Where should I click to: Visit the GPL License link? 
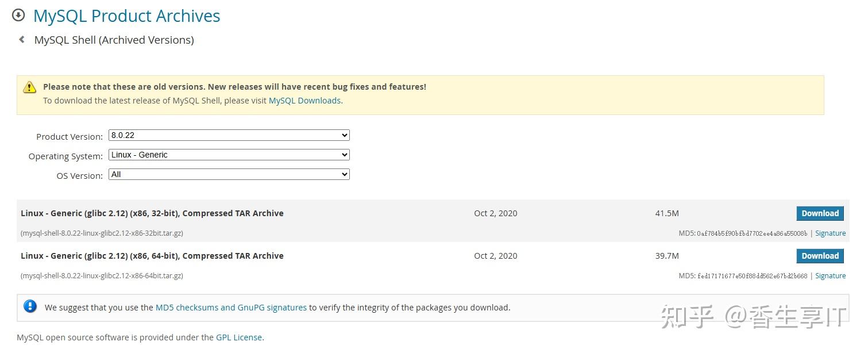point(239,337)
